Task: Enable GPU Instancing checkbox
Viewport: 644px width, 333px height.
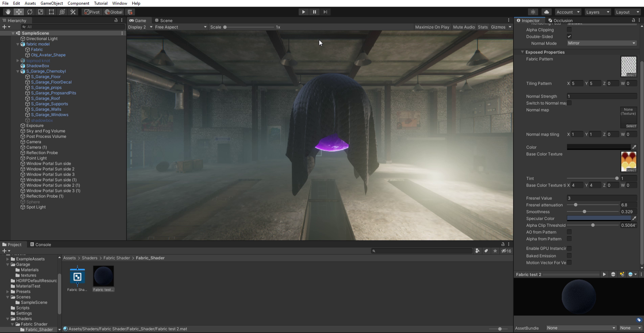Action: tap(569, 248)
